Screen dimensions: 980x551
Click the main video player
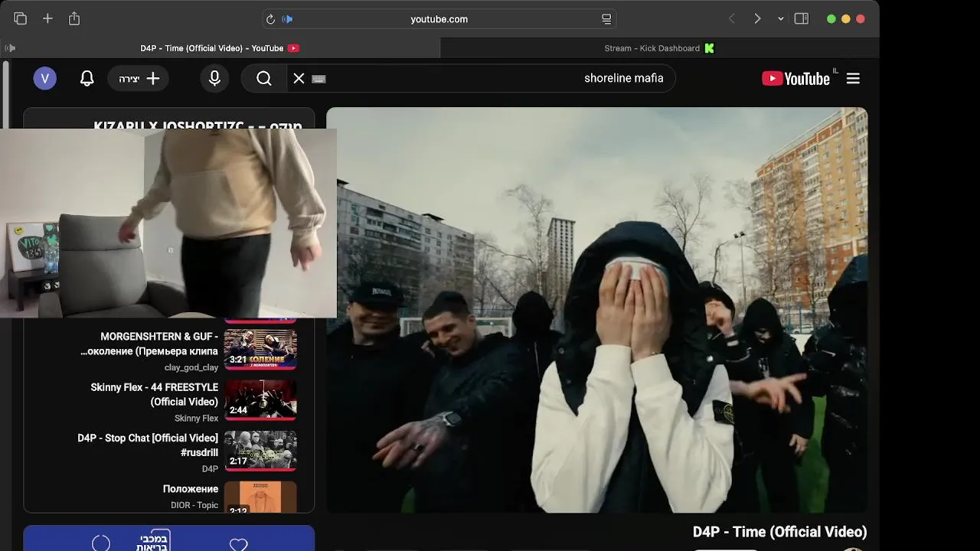pos(597,310)
